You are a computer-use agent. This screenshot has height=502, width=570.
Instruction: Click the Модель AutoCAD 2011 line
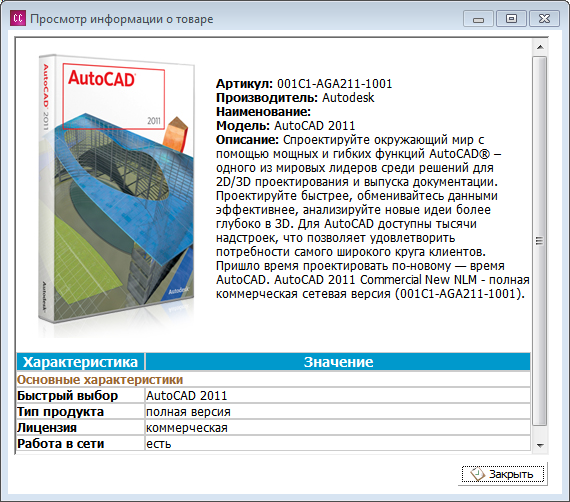(285, 126)
